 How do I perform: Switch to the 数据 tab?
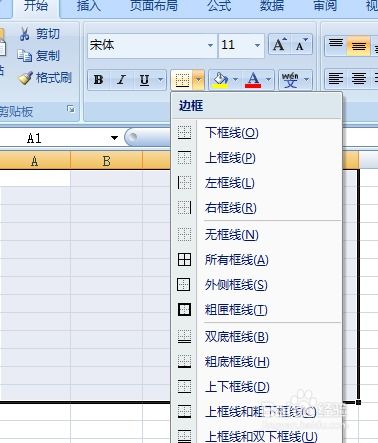point(272,6)
